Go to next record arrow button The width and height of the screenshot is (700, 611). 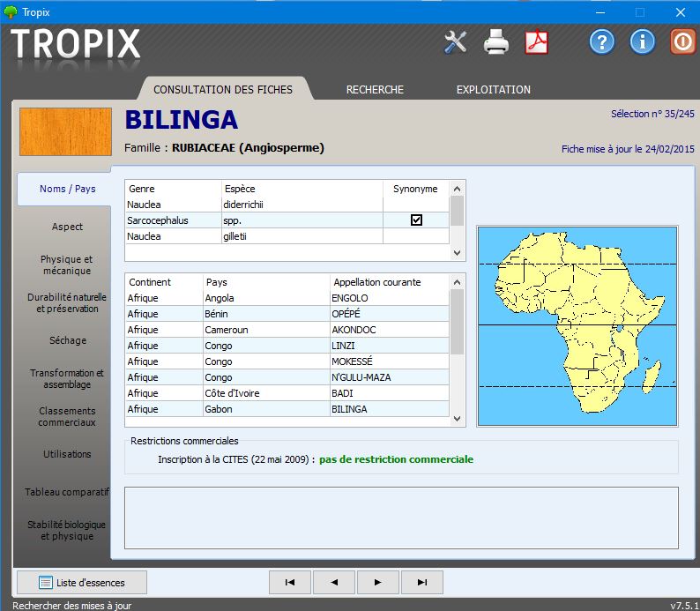coord(377,582)
